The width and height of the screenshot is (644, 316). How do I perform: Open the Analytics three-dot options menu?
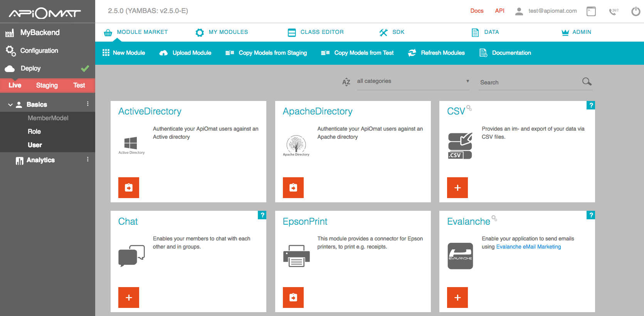[88, 160]
